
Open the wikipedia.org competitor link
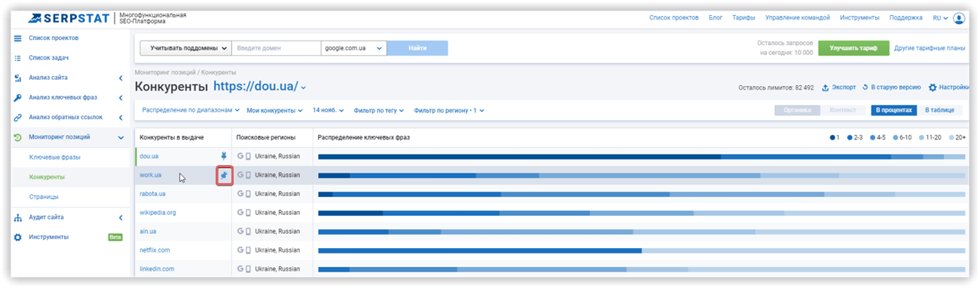[158, 213]
